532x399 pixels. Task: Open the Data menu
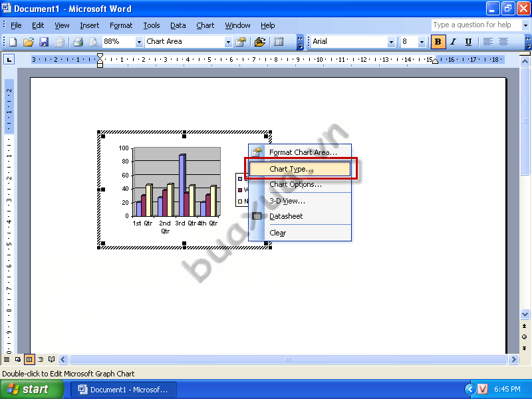coord(178,25)
